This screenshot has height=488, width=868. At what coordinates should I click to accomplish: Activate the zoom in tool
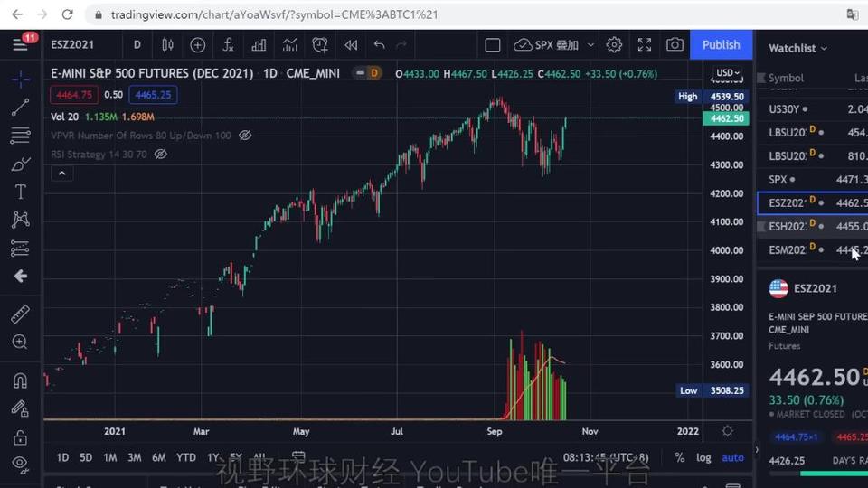21,342
